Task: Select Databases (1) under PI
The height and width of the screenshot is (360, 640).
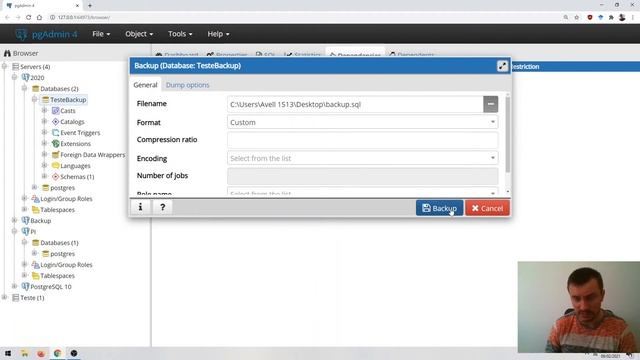Action: click(59, 242)
